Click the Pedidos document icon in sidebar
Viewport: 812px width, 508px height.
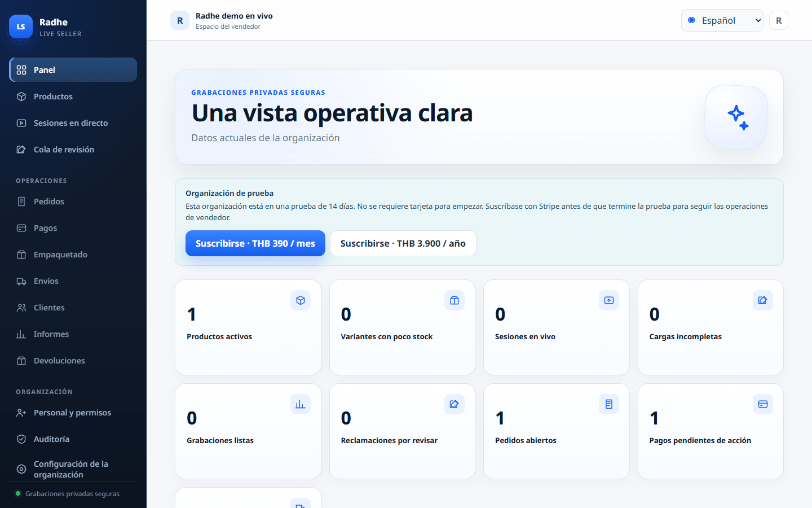click(21, 202)
